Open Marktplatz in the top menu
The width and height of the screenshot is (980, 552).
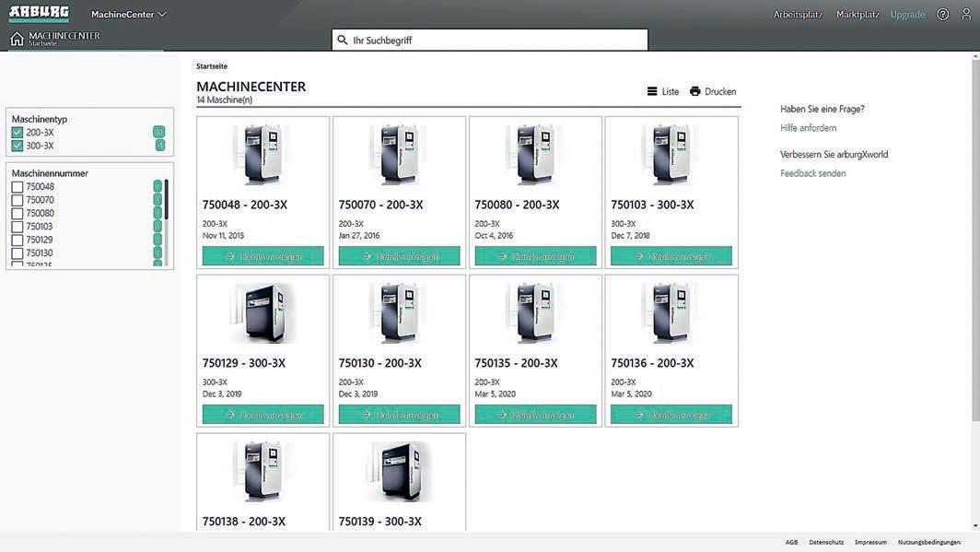(857, 15)
